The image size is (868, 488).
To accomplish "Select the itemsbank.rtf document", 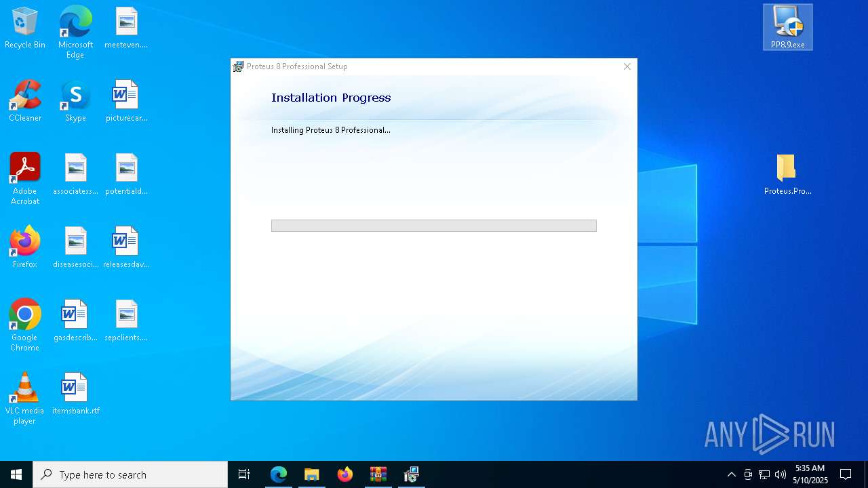I will click(x=75, y=394).
